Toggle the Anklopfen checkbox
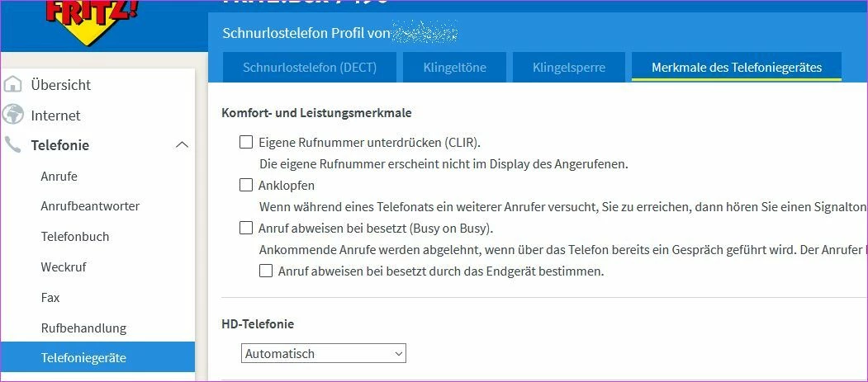868x382 pixels. 246,185
